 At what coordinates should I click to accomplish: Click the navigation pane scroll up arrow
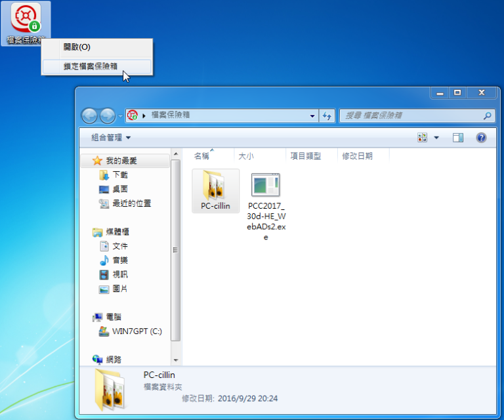click(x=175, y=154)
